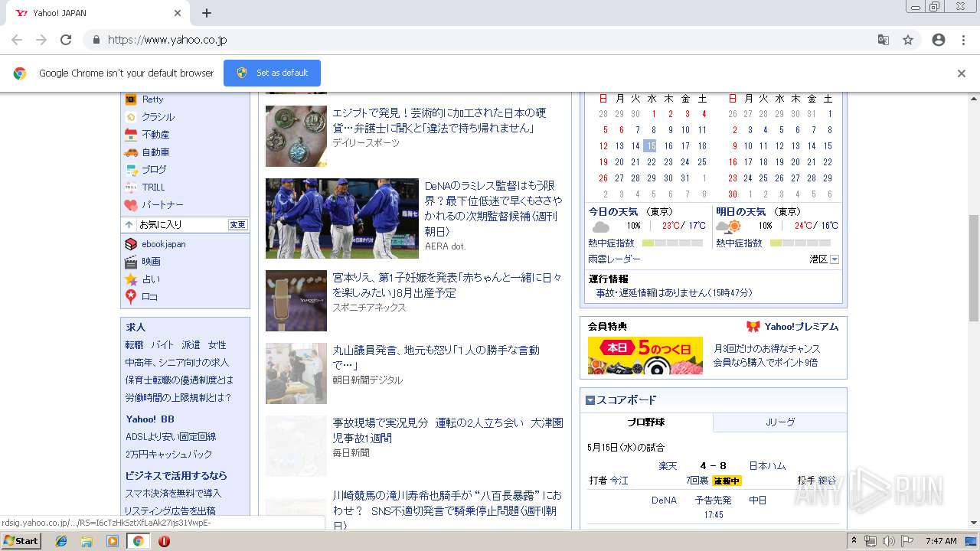980x551 pixels.
Task: Open the TRILL service icon
Action: [x=131, y=187]
